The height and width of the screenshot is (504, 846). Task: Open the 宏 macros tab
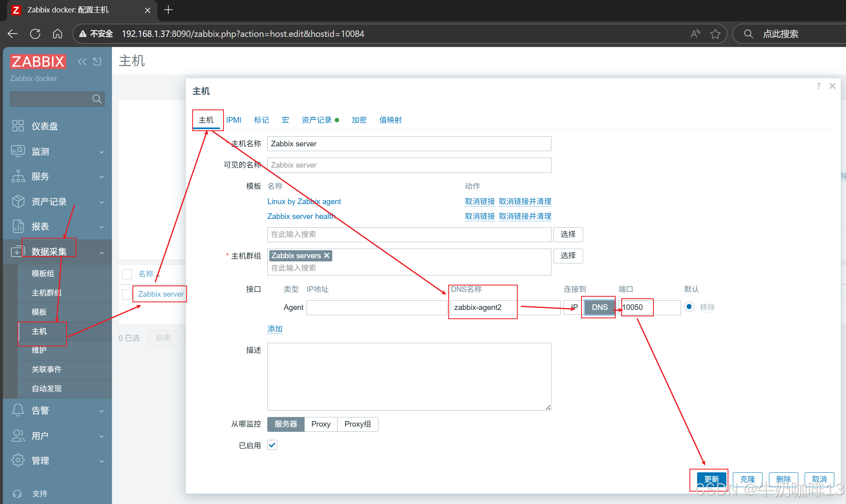pyautogui.click(x=285, y=120)
